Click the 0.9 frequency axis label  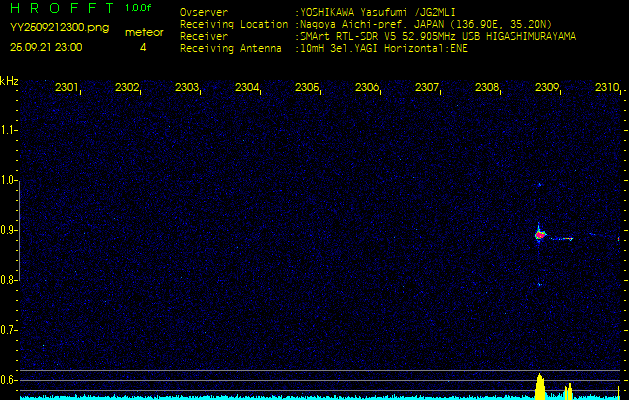click(9, 230)
